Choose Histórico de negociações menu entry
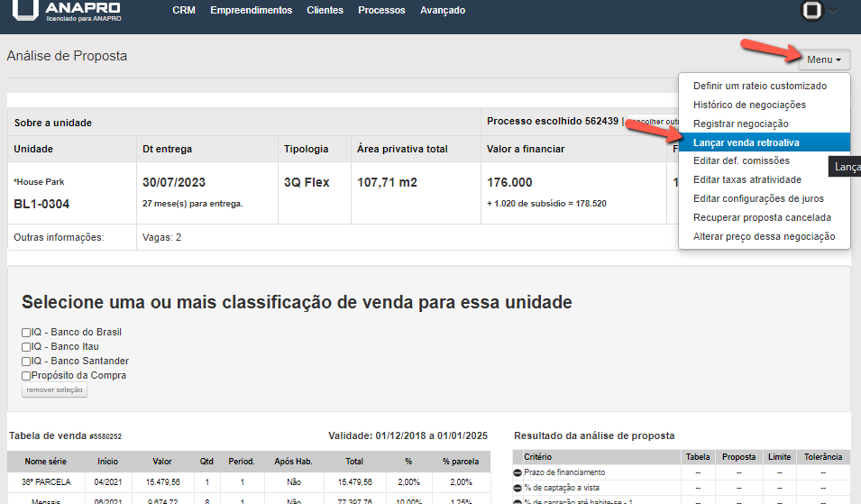 coord(749,105)
